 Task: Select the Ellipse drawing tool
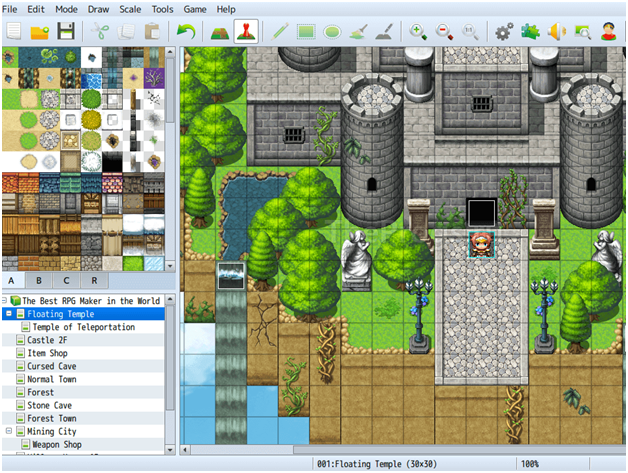332,32
